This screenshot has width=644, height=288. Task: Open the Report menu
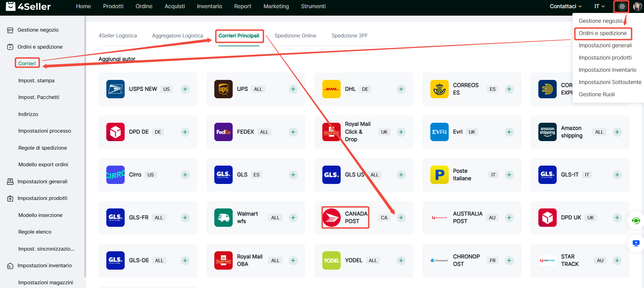[243, 6]
